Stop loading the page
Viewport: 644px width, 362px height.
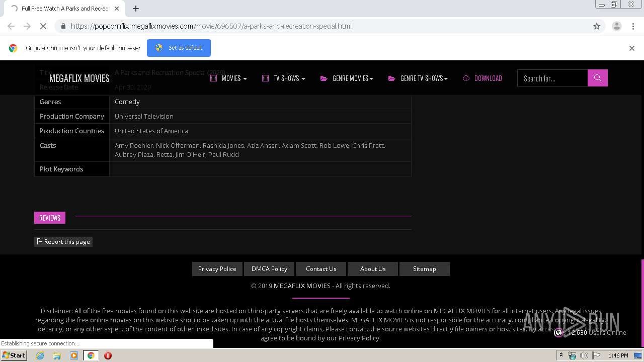coord(43,26)
